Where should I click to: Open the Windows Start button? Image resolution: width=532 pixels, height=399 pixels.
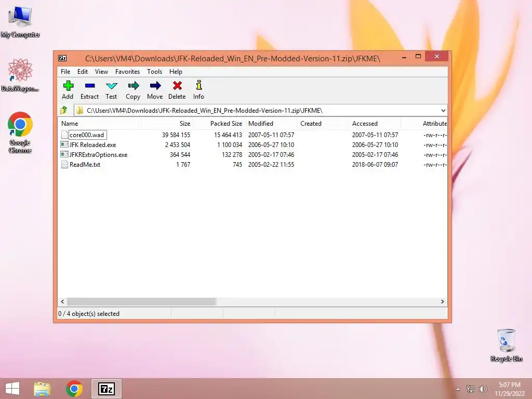[x=12, y=389]
